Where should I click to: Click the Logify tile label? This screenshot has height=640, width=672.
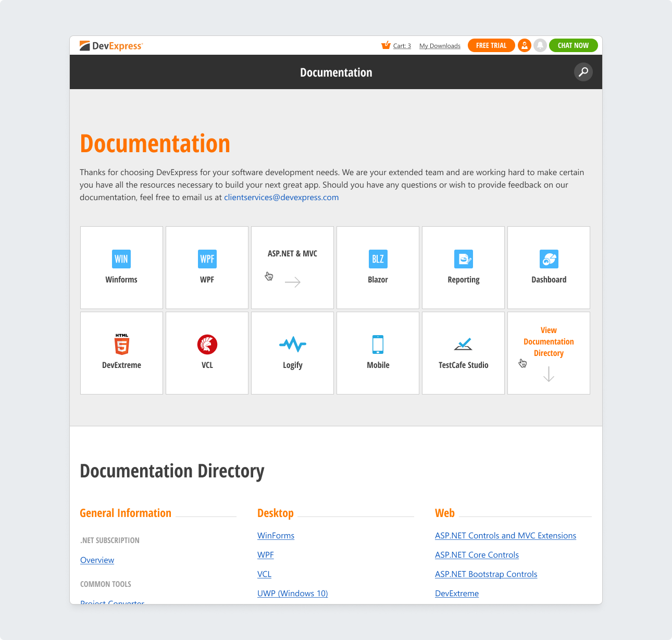[293, 365]
